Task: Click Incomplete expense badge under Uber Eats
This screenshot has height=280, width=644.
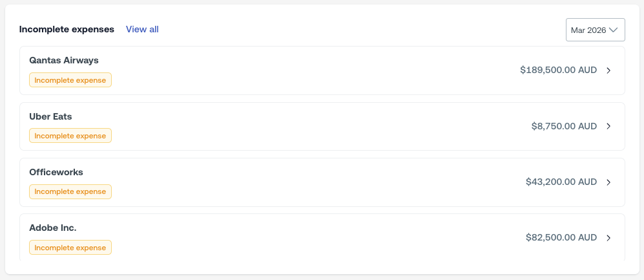Action: 70,136
